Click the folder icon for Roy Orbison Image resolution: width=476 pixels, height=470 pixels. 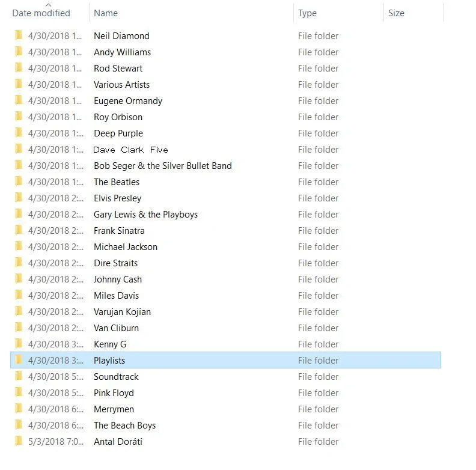click(19, 116)
